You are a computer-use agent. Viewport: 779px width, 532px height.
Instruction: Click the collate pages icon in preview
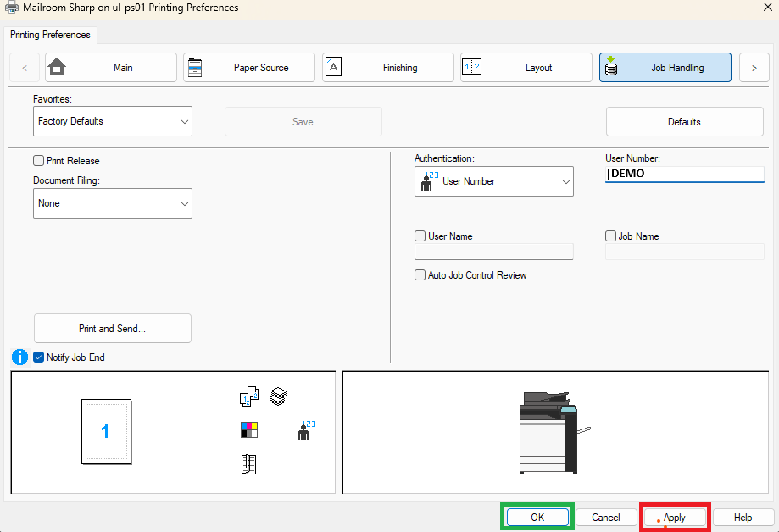click(249, 396)
